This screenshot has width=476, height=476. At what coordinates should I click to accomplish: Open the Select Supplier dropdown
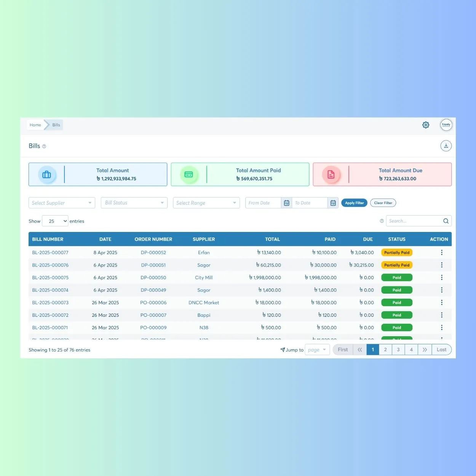61,203
